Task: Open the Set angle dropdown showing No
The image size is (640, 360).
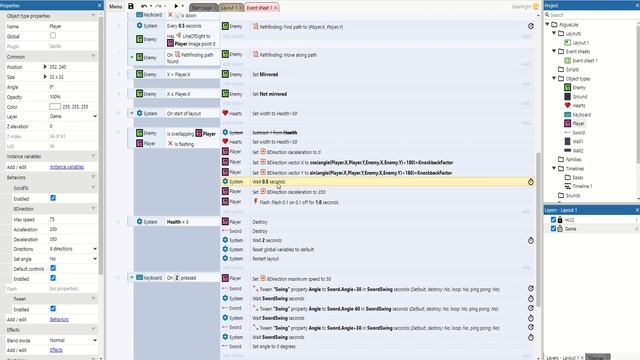Action: (73, 259)
